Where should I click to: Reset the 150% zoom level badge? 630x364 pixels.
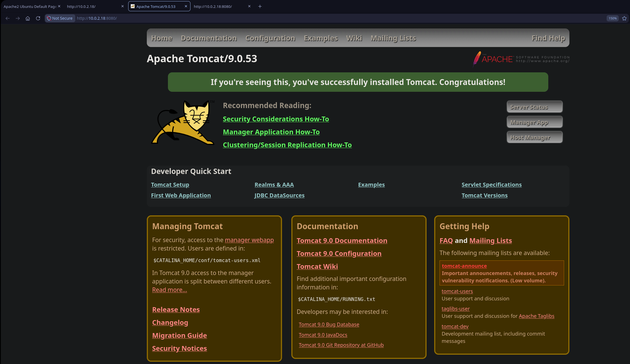613,18
